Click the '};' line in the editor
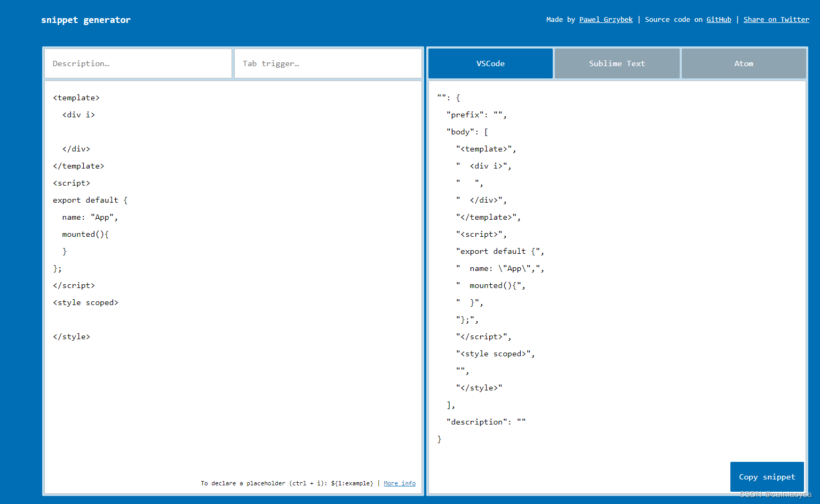This screenshot has width=820, height=504. click(57, 268)
